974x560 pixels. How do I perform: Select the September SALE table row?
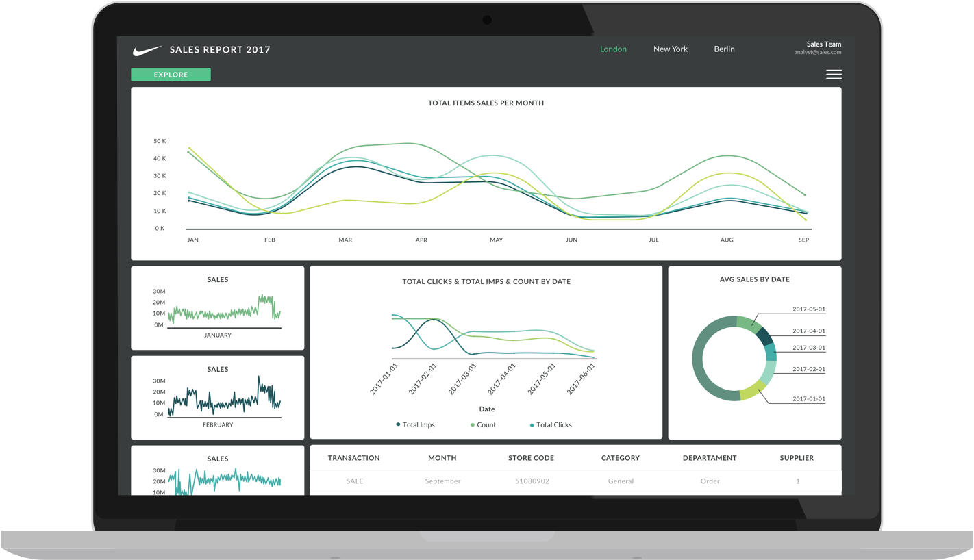point(486,481)
